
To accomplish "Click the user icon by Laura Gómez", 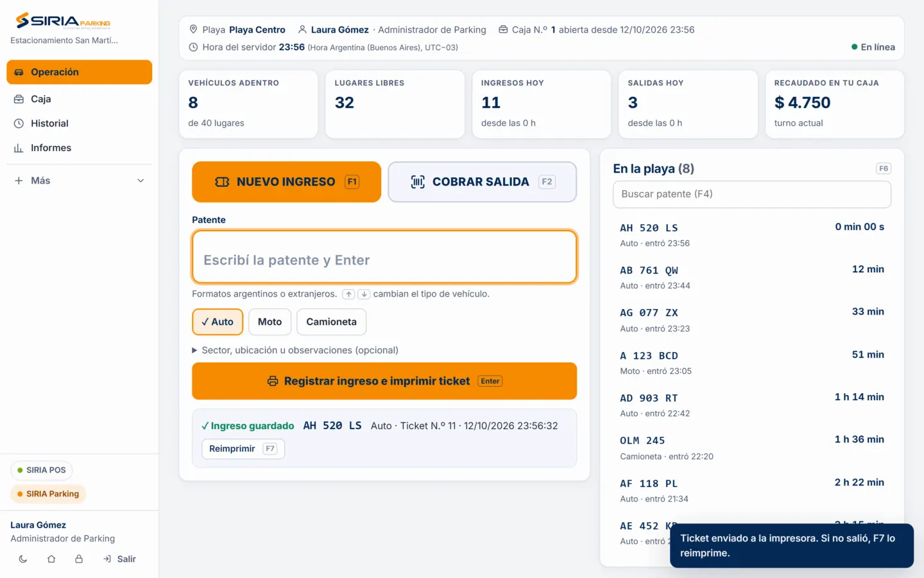I will (x=302, y=30).
